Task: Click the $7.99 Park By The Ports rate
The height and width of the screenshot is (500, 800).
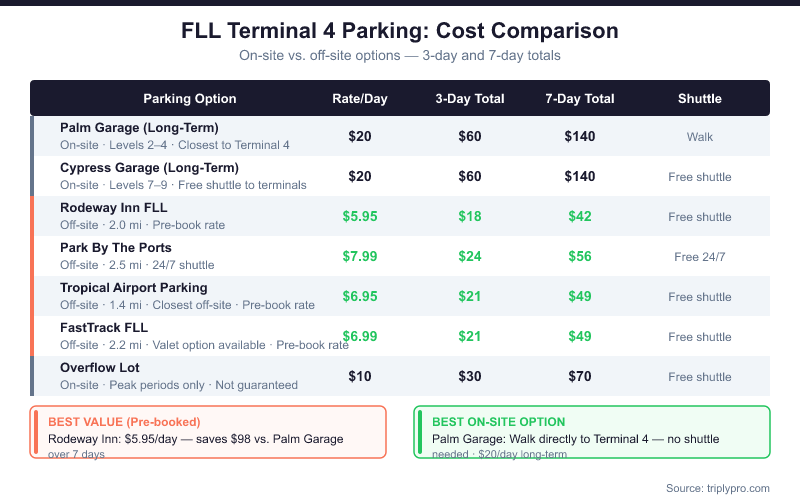Action: point(360,256)
